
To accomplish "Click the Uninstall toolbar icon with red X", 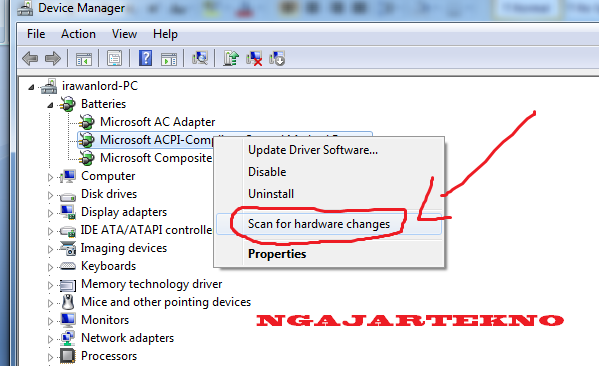I will click(x=254, y=58).
